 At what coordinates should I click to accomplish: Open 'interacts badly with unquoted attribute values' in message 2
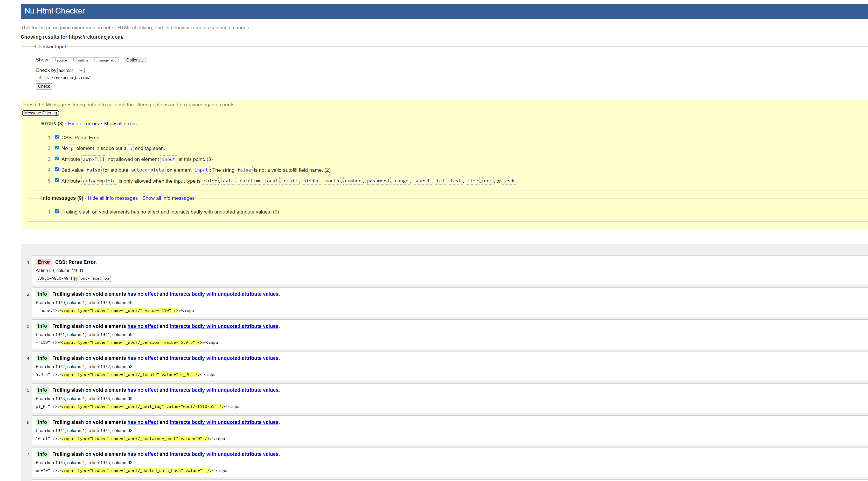click(x=224, y=294)
